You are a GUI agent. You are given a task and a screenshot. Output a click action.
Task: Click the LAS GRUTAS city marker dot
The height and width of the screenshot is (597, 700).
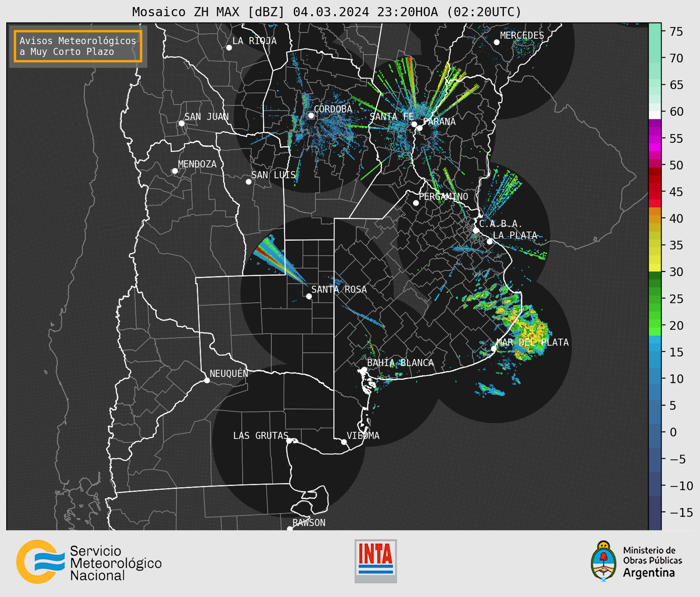click(x=289, y=441)
